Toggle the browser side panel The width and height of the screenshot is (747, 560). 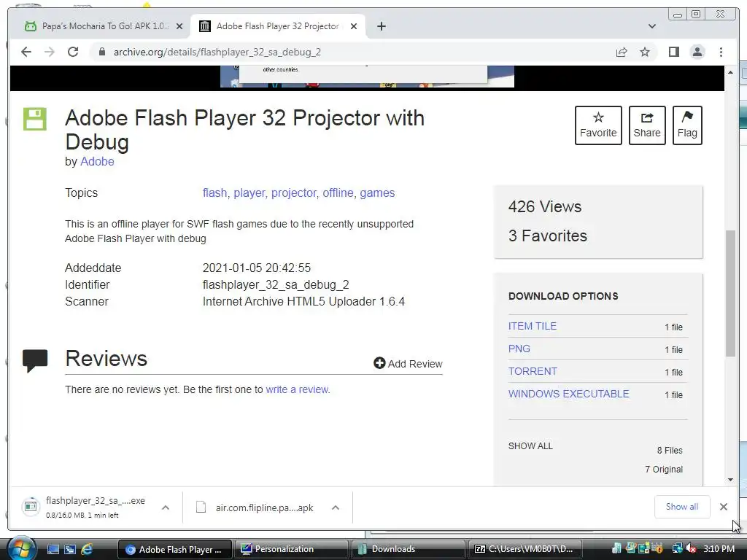click(x=673, y=52)
